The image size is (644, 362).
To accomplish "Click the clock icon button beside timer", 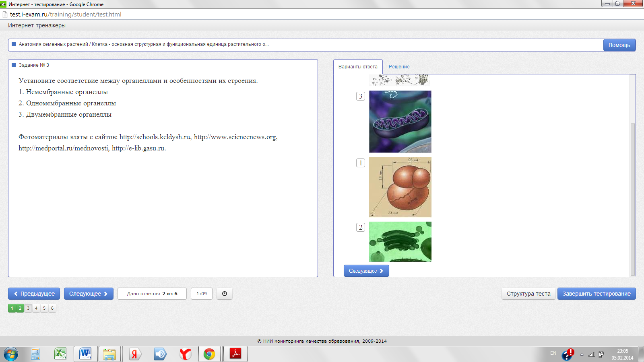I will (x=225, y=294).
